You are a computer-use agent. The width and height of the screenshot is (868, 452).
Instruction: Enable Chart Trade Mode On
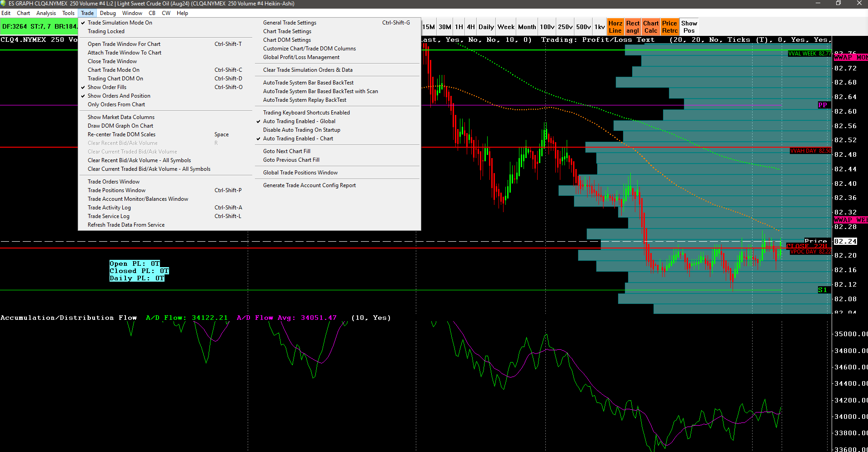(165, 70)
